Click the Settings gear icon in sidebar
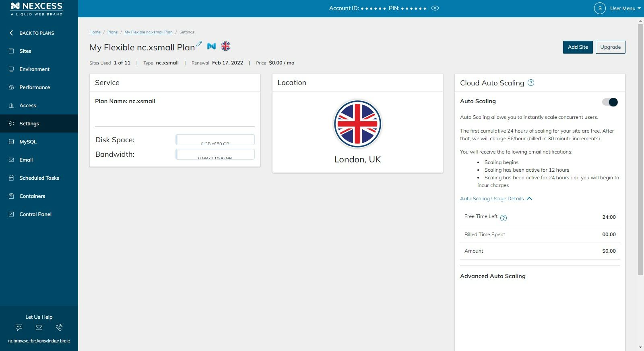The image size is (644, 351). pyautogui.click(x=11, y=123)
